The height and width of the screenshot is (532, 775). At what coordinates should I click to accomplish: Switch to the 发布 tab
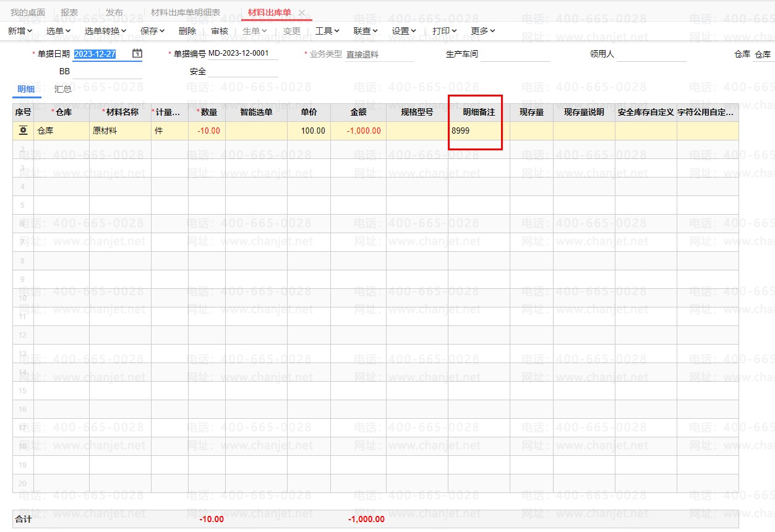pos(114,12)
